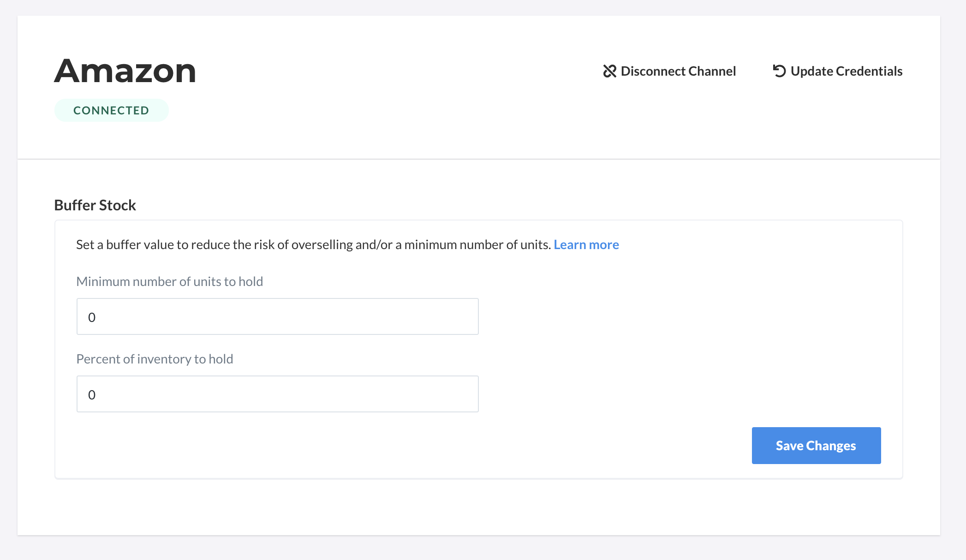Screen dimensions: 966x560
Task: Click the 'Set a buffer value' description text
Action: (314, 244)
